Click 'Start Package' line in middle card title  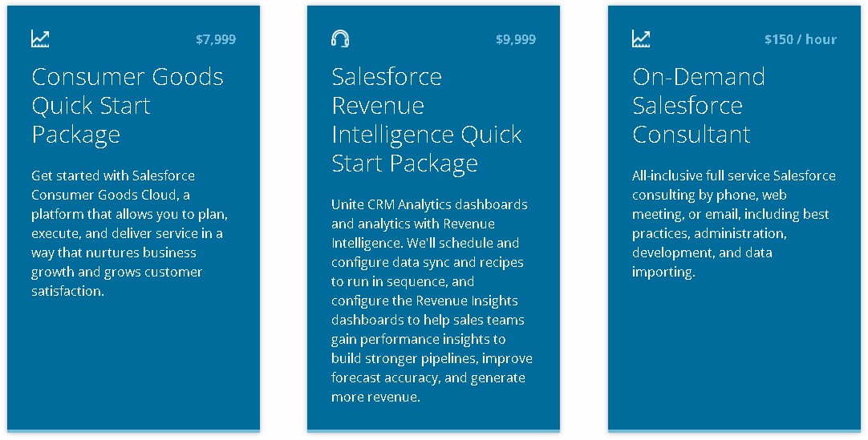point(404,163)
